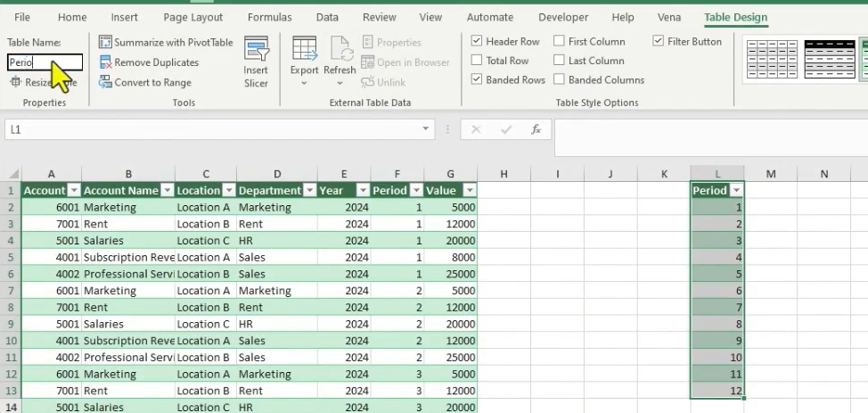Select the black banded table style thumbnail
The width and height of the screenshot is (868, 413).
[x=829, y=60]
